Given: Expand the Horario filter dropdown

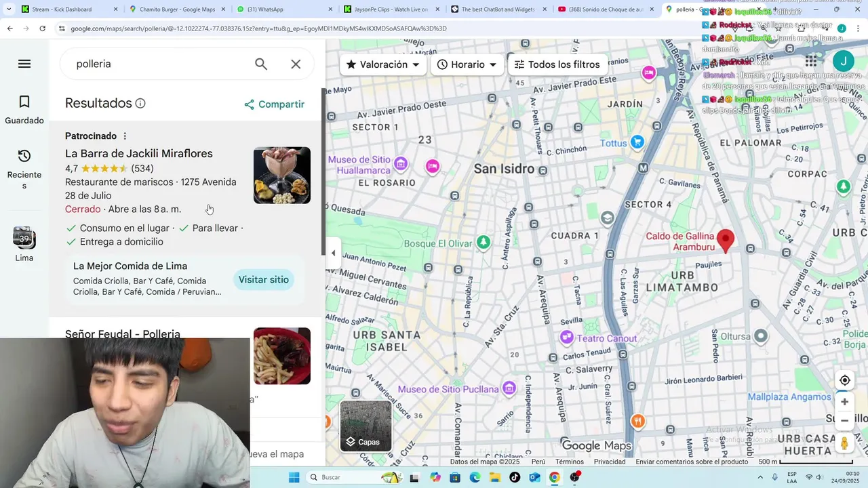Looking at the screenshot, I should pos(467,64).
